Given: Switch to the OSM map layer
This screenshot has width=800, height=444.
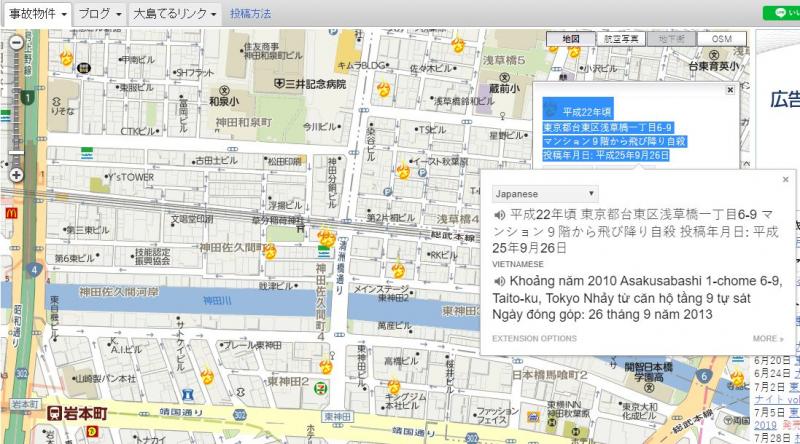Looking at the screenshot, I should tap(721, 39).
